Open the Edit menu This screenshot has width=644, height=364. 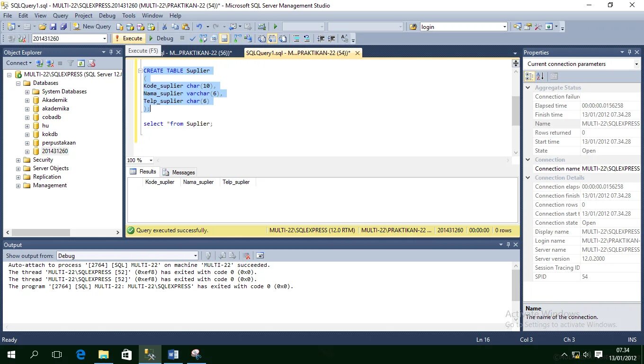(x=23, y=16)
